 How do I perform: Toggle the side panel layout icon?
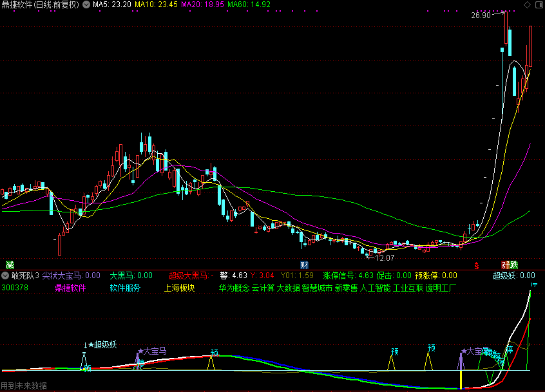pos(539,5)
